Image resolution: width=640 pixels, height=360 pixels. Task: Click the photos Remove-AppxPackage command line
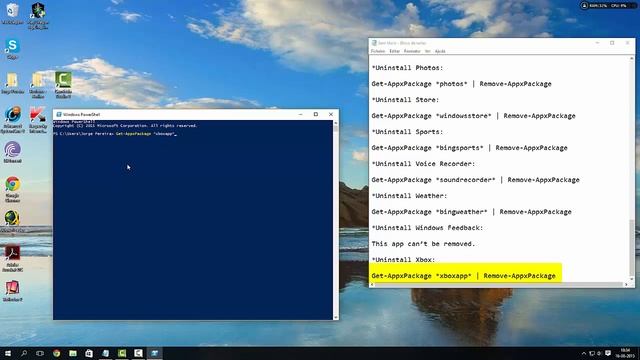[461, 84]
